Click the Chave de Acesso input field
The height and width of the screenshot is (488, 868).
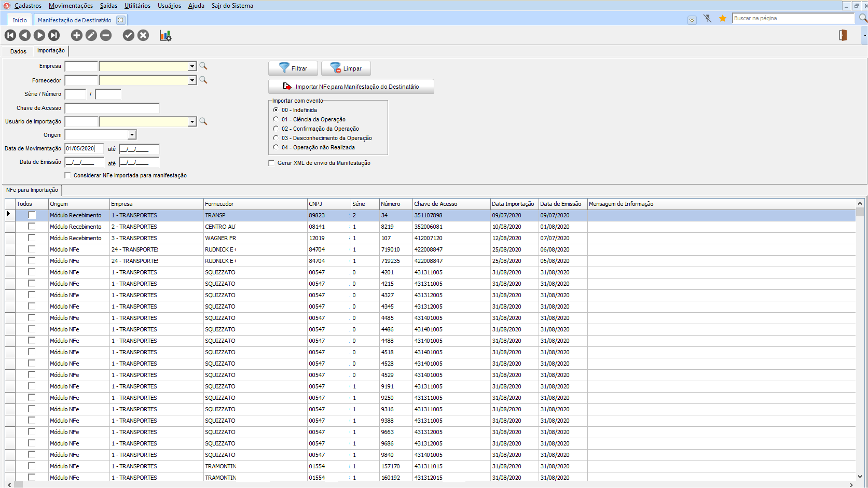point(112,108)
